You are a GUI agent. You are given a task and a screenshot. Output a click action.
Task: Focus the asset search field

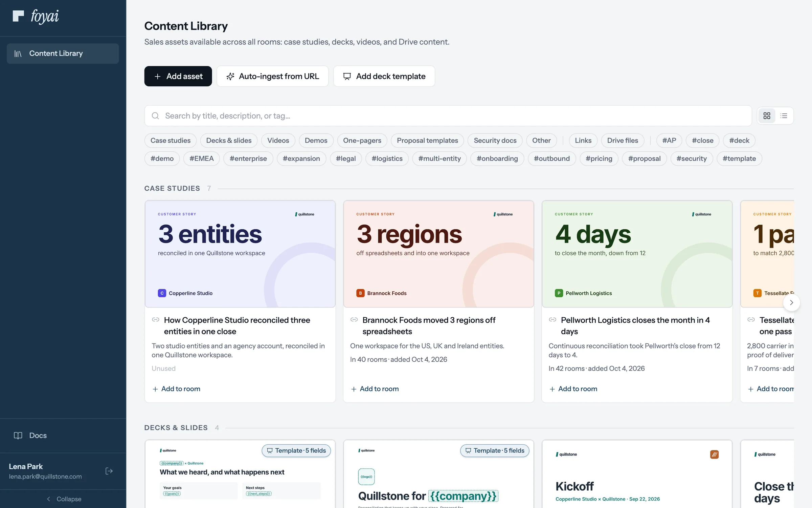coord(448,116)
